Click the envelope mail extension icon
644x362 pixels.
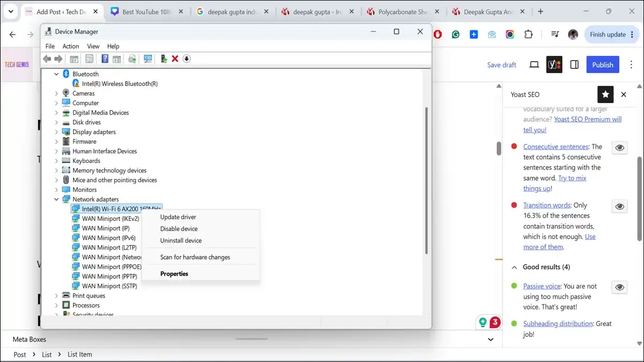(492, 34)
